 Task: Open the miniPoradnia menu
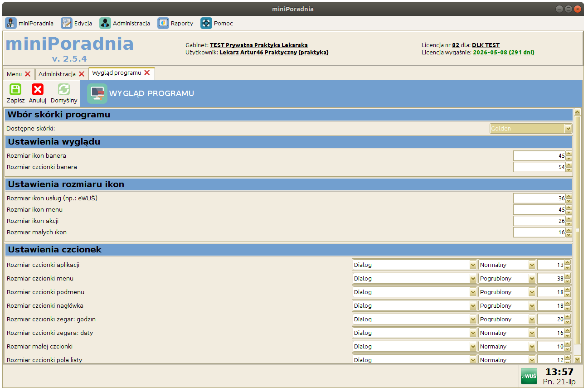point(29,23)
